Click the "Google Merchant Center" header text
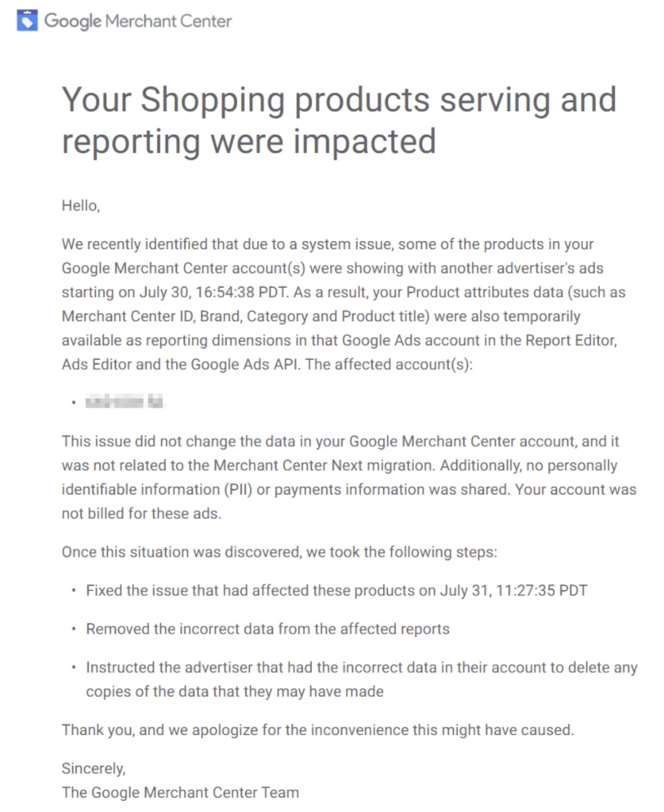The width and height of the screenshot is (664, 812). 138,21
